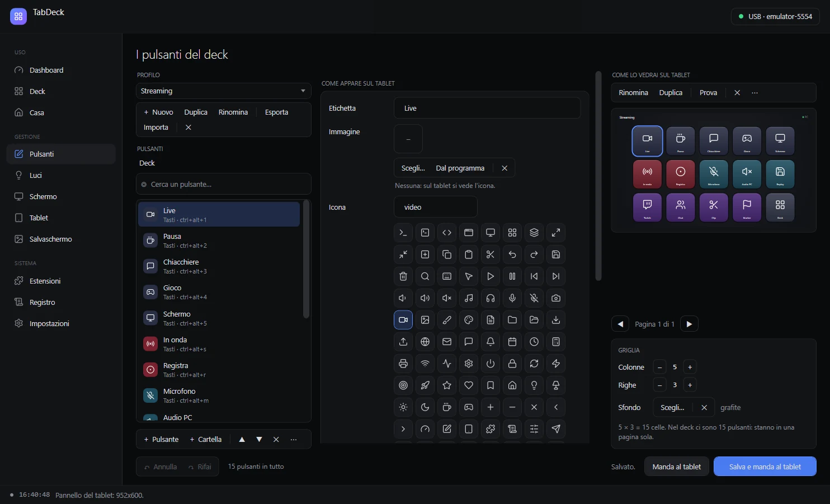Select the Chiacchiere row in the button list
Screen dimensions: 830x504
tap(219, 266)
